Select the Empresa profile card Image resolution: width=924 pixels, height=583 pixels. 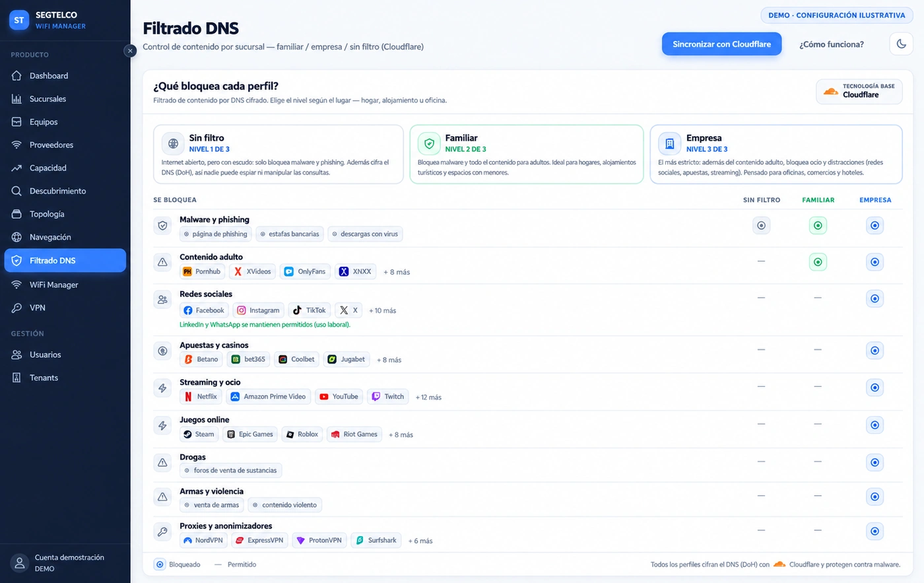(776, 154)
